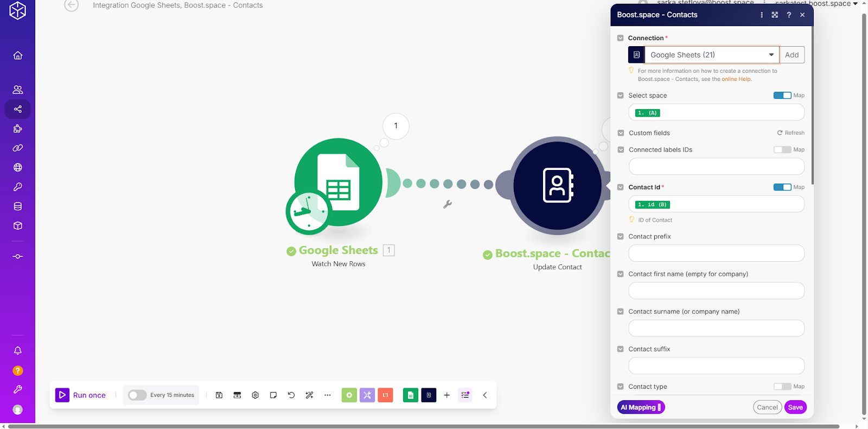Collapse the bottom toolbar with chevron arrow
This screenshot has width=868, height=429.
click(x=485, y=395)
